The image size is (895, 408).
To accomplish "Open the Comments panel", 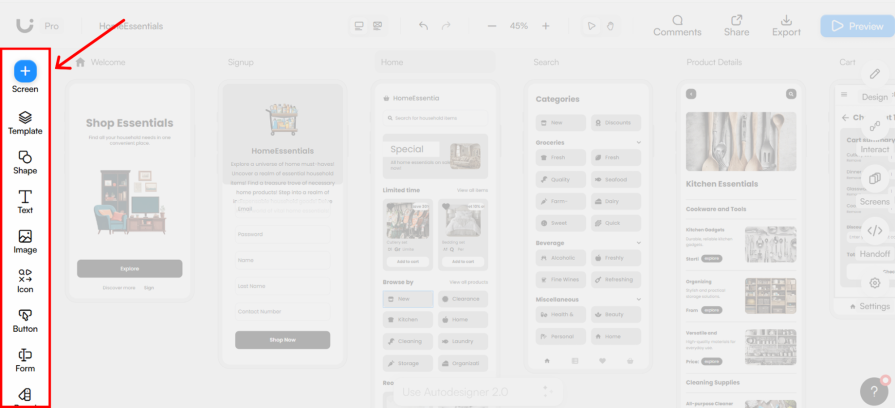I will pyautogui.click(x=677, y=25).
